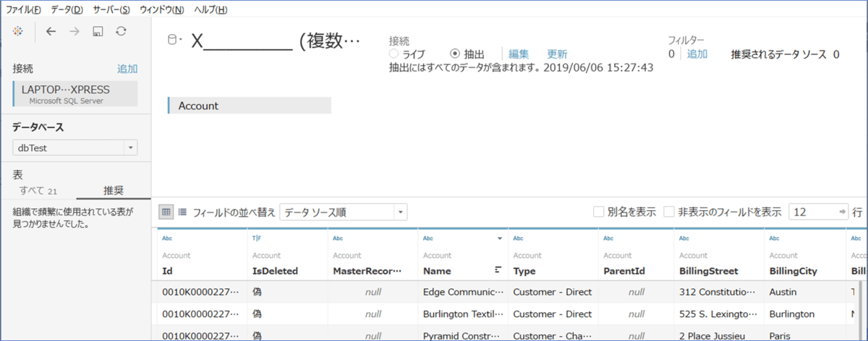Switch to the 推奨 tables tab
Viewport: 868px width, 341px height.
click(113, 191)
